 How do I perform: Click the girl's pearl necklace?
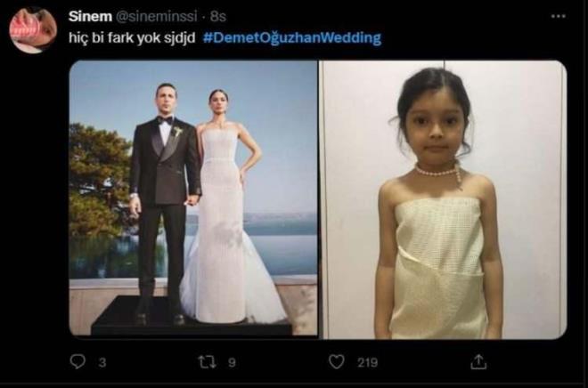coord(437,170)
